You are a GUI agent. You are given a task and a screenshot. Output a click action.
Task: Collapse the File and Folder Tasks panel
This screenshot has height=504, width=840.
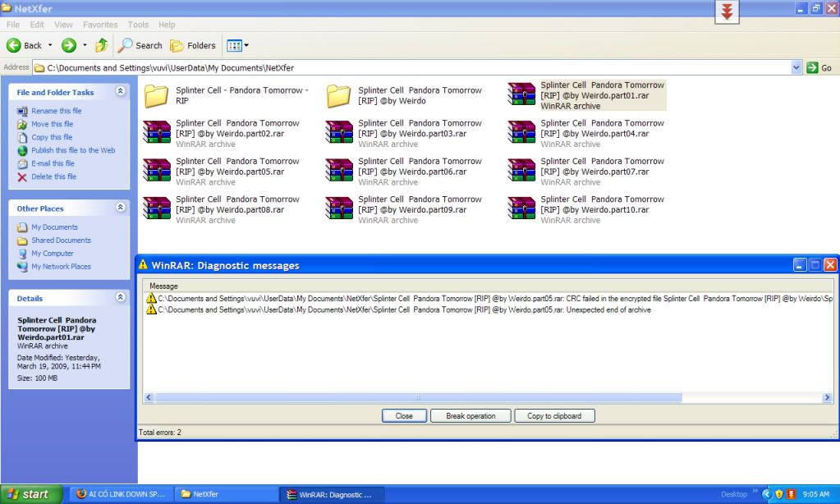(x=121, y=91)
